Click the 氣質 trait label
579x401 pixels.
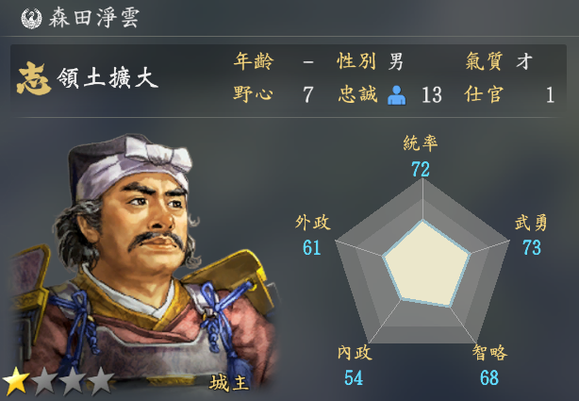tap(484, 61)
